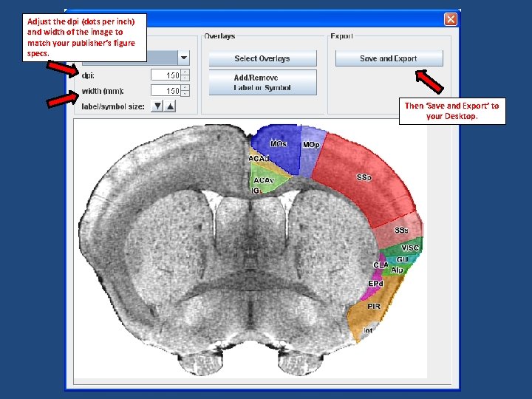Decrease width with the down spinner arrow

pyautogui.click(x=185, y=93)
